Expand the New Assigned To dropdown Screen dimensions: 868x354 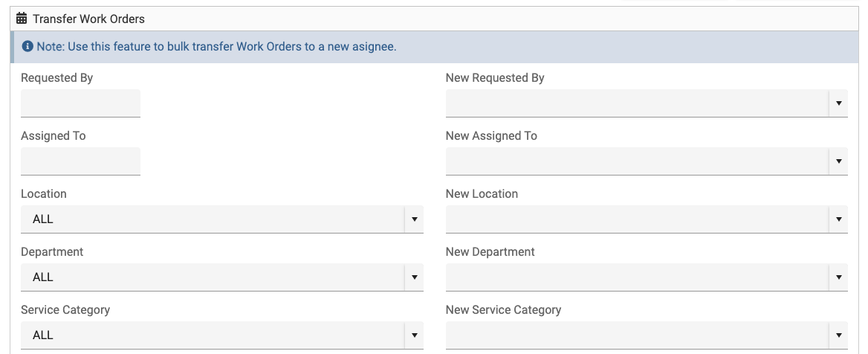(x=637, y=161)
